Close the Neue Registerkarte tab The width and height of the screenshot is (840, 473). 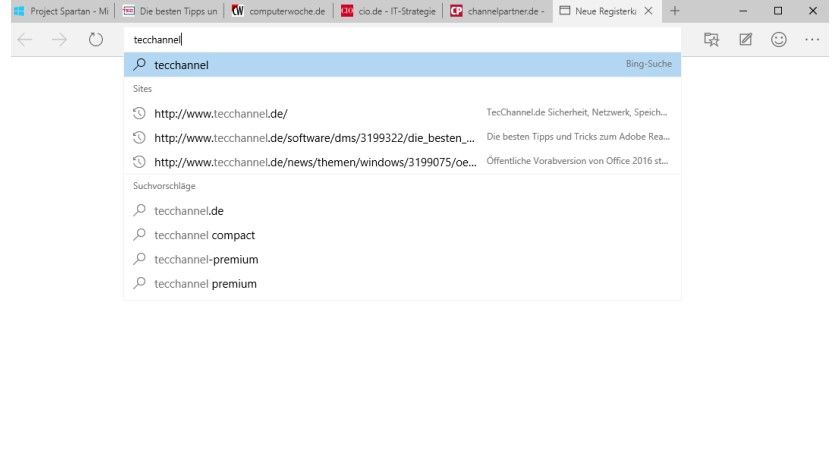648,11
